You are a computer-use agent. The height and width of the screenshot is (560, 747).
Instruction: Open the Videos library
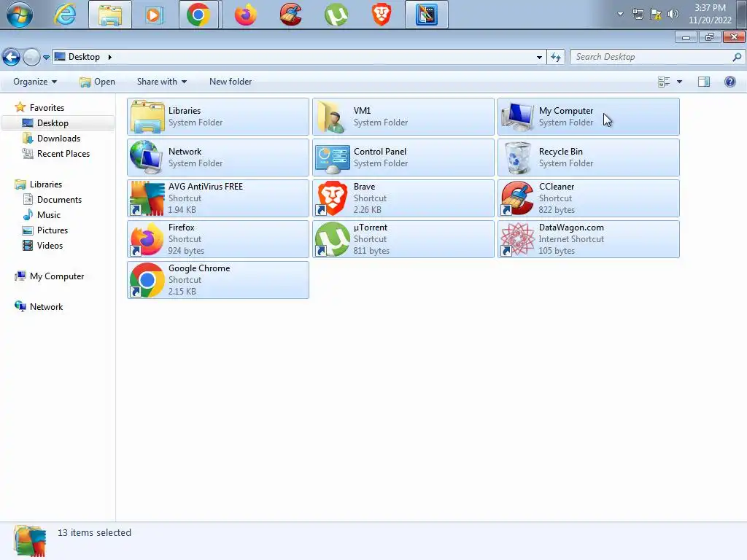pos(50,245)
